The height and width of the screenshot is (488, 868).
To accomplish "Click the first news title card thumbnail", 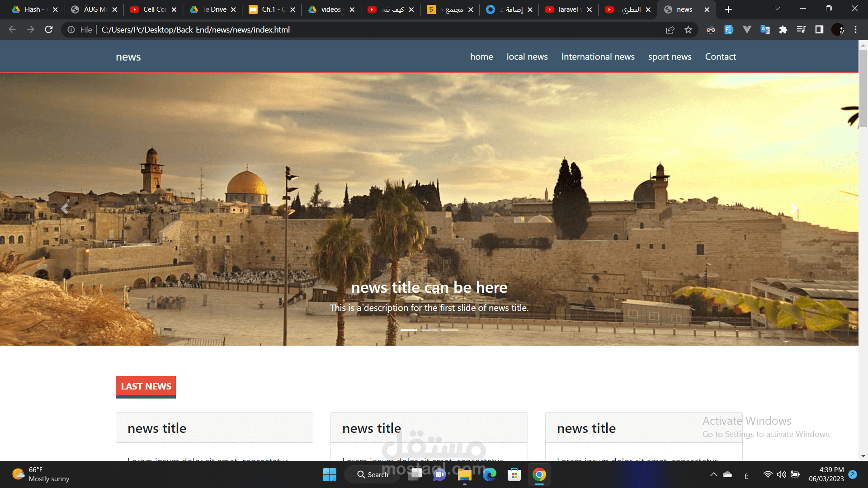I will coord(214,428).
